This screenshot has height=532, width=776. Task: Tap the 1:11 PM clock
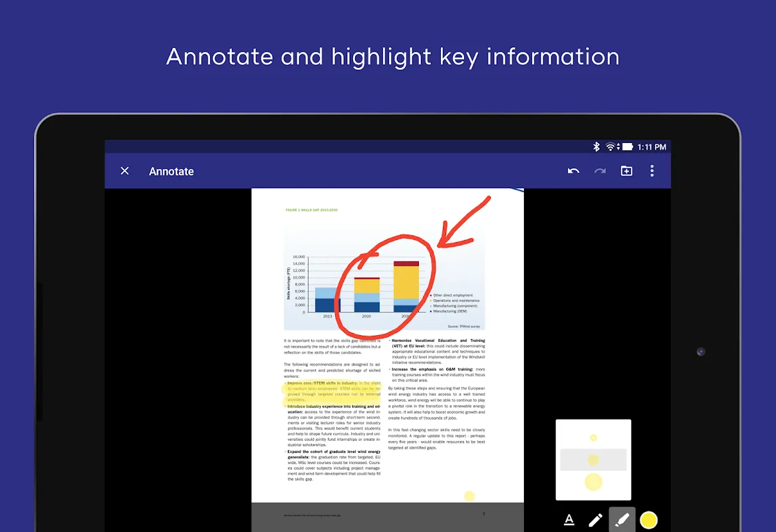point(651,147)
